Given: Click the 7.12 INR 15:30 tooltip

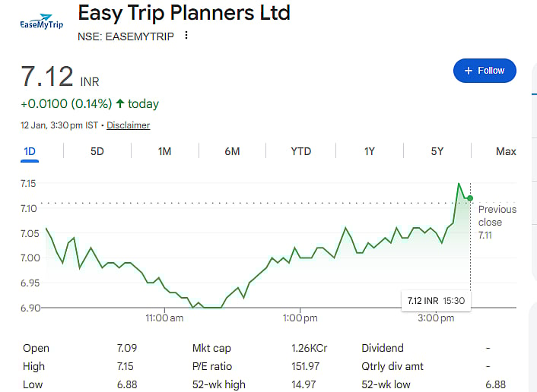Looking at the screenshot, I should click(436, 301).
